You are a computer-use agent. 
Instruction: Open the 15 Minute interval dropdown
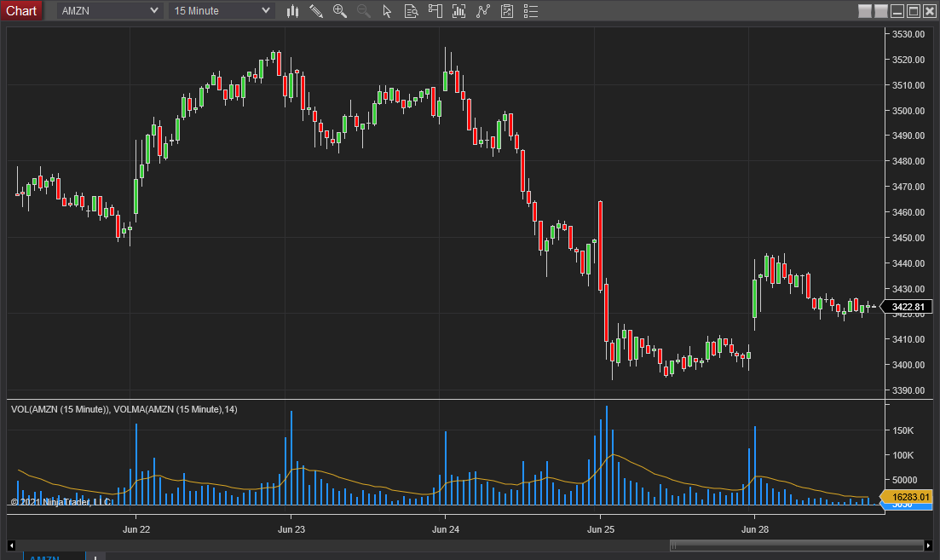[x=222, y=11]
